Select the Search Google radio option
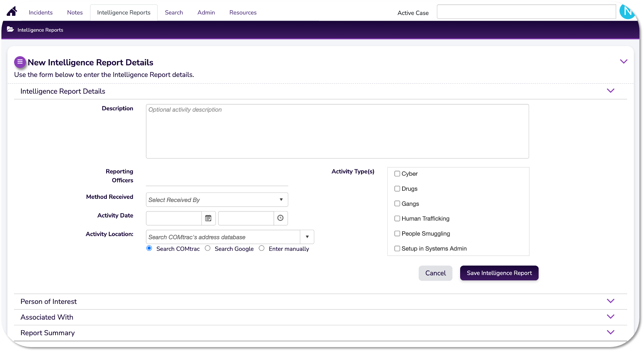The image size is (644, 352). coord(208,248)
